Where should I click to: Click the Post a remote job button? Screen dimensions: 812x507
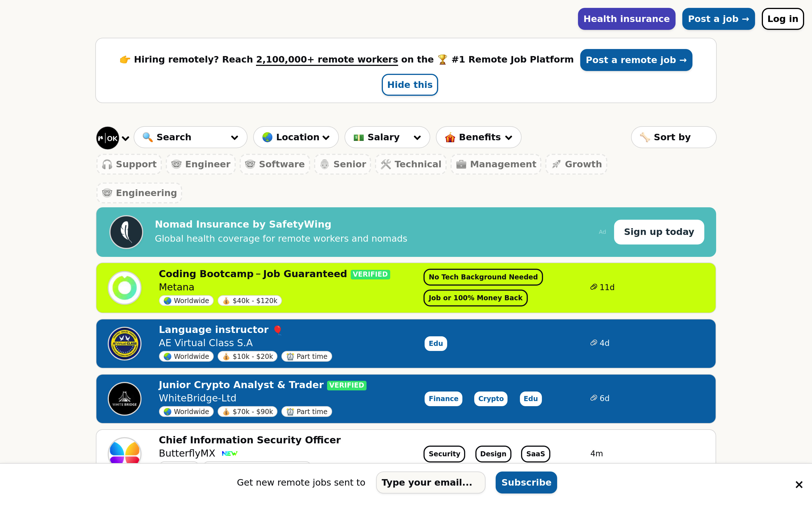(636, 60)
